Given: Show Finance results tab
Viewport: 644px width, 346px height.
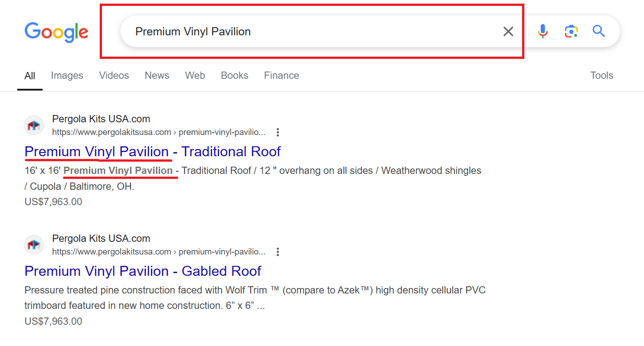Looking at the screenshot, I should [281, 76].
